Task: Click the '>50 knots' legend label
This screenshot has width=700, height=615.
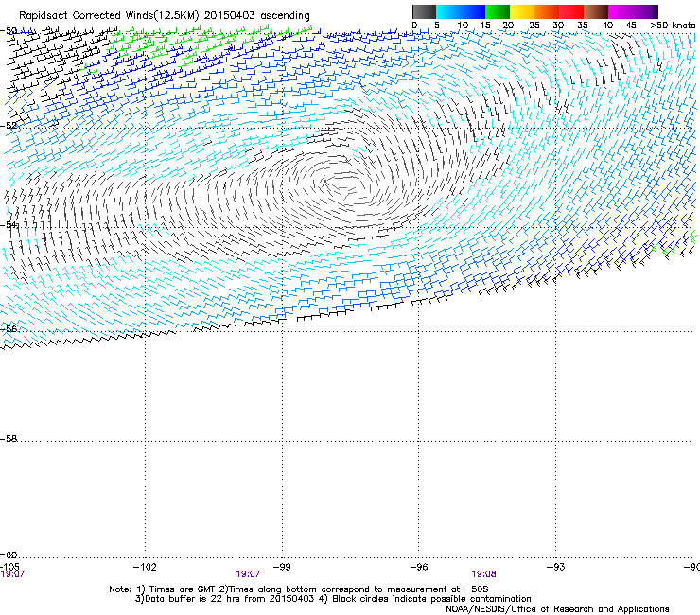Action: click(673, 26)
